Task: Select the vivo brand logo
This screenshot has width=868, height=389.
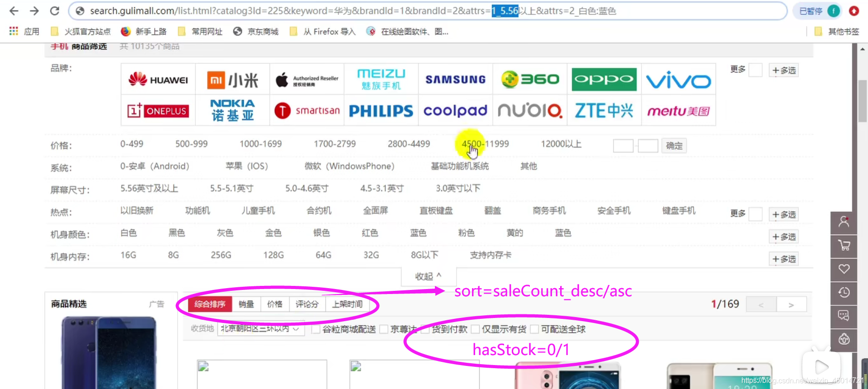Action: pos(679,79)
